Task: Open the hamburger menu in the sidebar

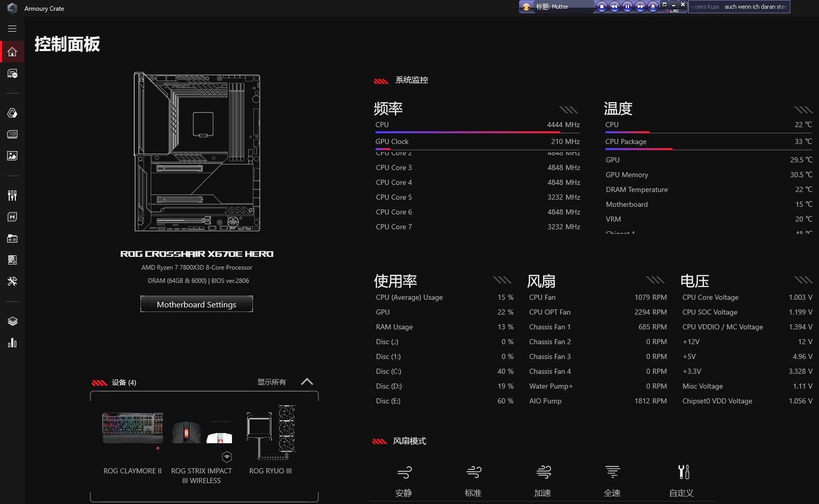Action: click(12, 29)
